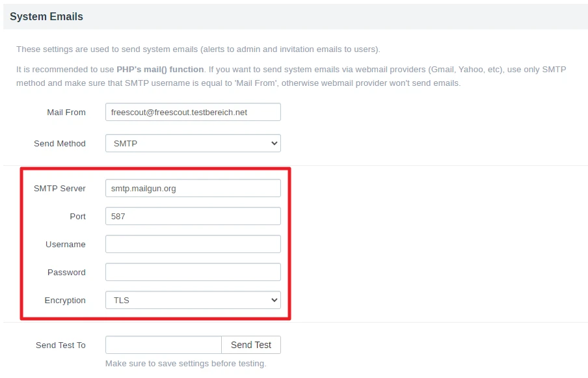Click the Send Method selector arrow
This screenshot has height=378, width=588.
tap(274, 143)
